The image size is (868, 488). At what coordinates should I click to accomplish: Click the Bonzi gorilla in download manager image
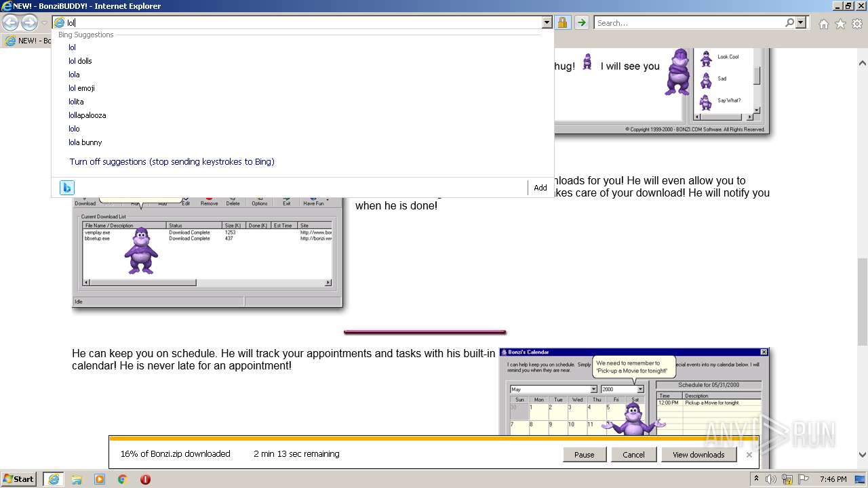coord(141,251)
